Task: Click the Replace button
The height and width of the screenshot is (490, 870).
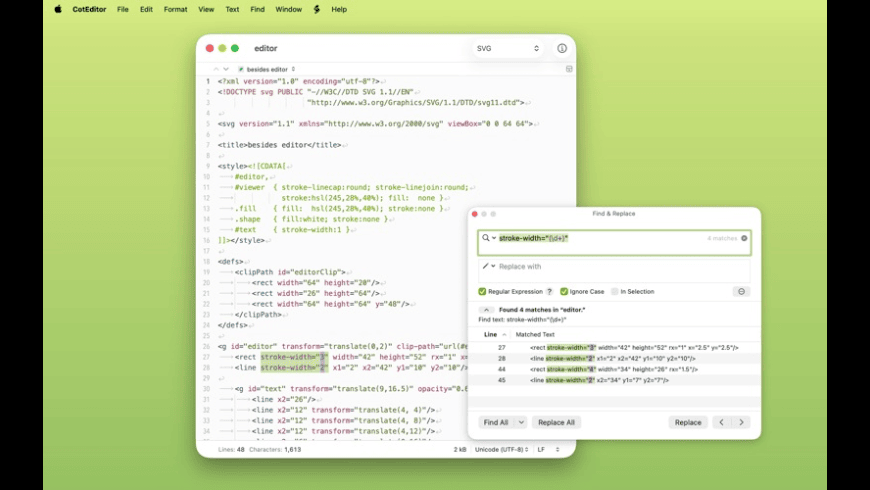Action: click(687, 422)
